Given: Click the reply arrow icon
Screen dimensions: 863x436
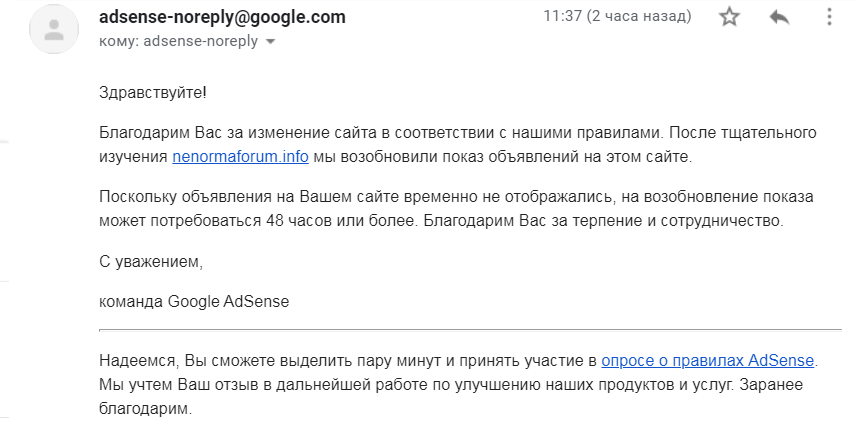Looking at the screenshot, I should [779, 17].
